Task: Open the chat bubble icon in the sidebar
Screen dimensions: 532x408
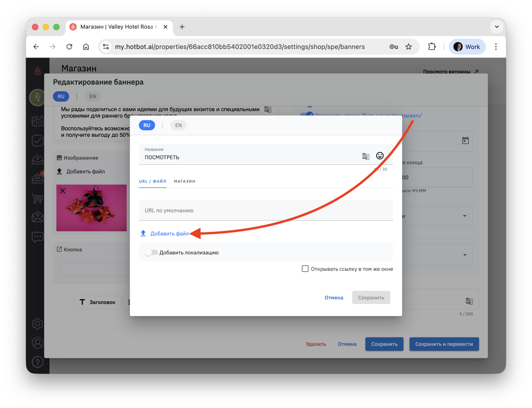Action: 37,237
